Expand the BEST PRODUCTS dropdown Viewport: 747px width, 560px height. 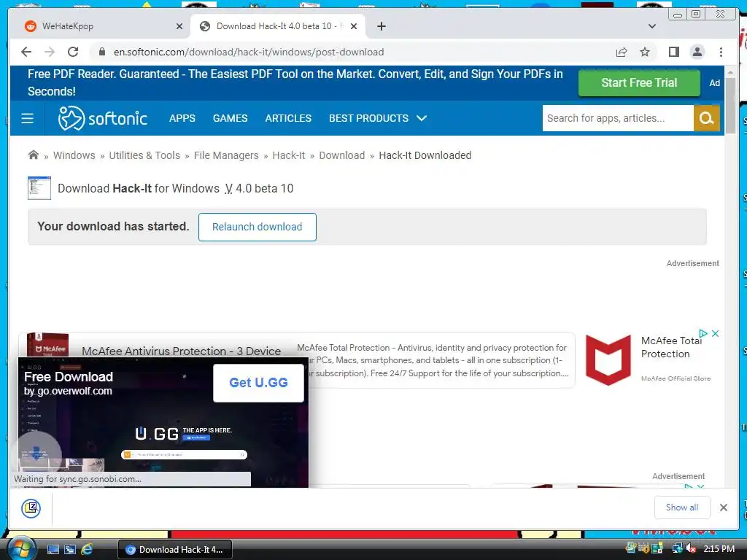pos(377,118)
